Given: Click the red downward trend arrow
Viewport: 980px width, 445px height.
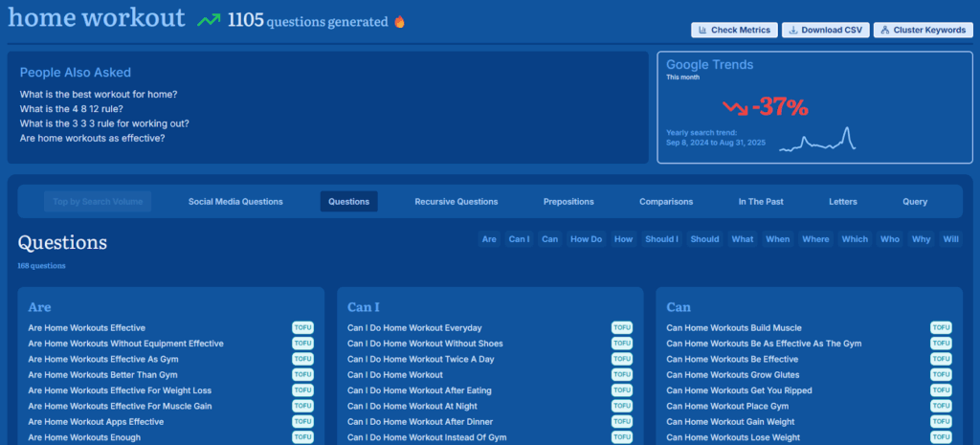Looking at the screenshot, I should coord(735,106).
